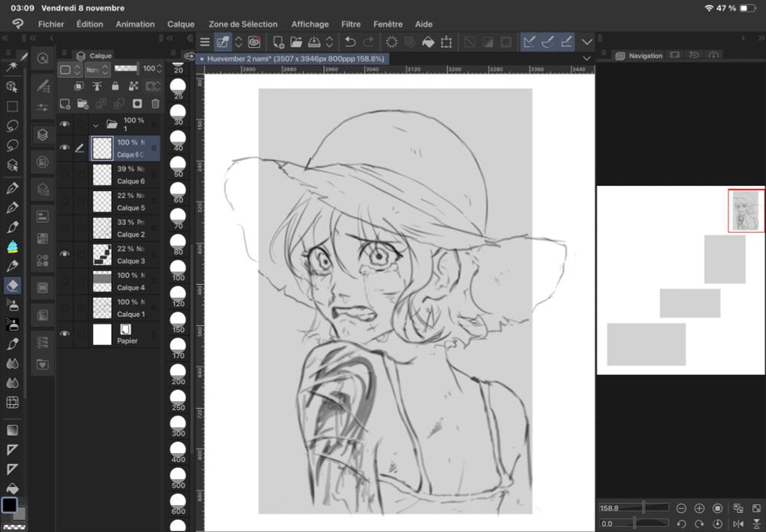The image size is (766, 532).
Task: Toggle lock layer icon in Calque panel
Action: [116, 86]
